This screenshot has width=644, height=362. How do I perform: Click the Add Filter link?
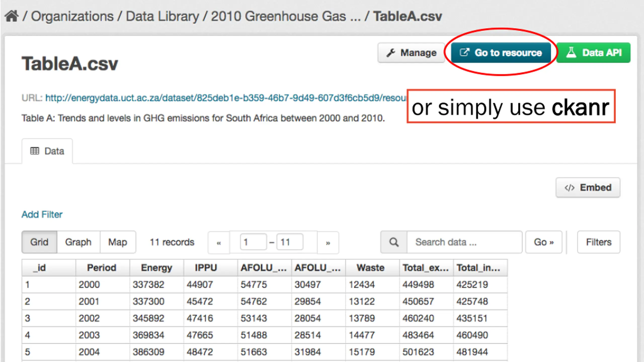coord(42,214)
